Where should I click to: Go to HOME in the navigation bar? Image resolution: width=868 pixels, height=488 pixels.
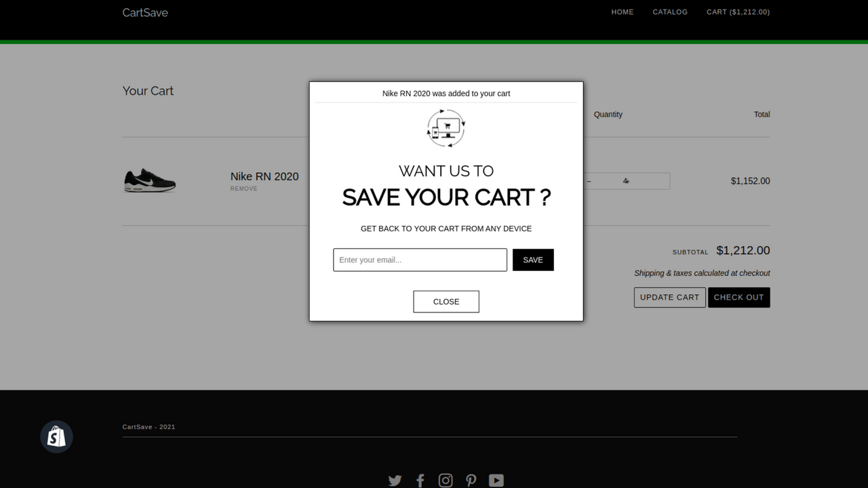click(x=622, y=12)
